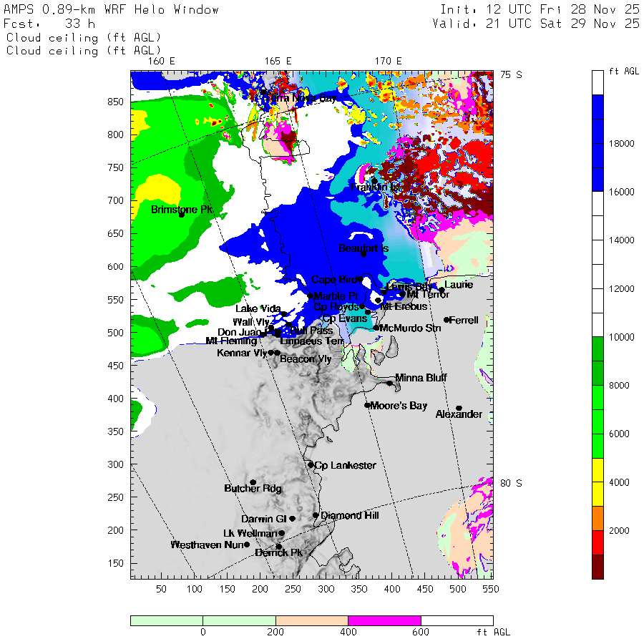
Task: Select the 'Cp Royds' label
Action: (336, 307)
